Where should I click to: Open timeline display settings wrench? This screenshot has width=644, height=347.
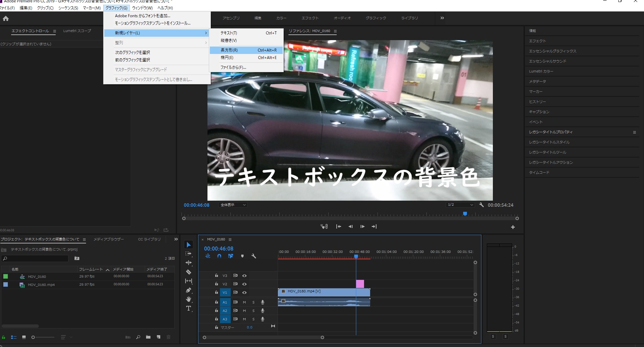tap(254, 256)
